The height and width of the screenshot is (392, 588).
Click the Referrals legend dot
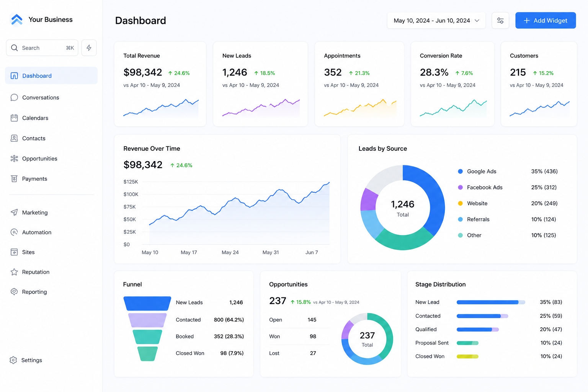[461, 219]
